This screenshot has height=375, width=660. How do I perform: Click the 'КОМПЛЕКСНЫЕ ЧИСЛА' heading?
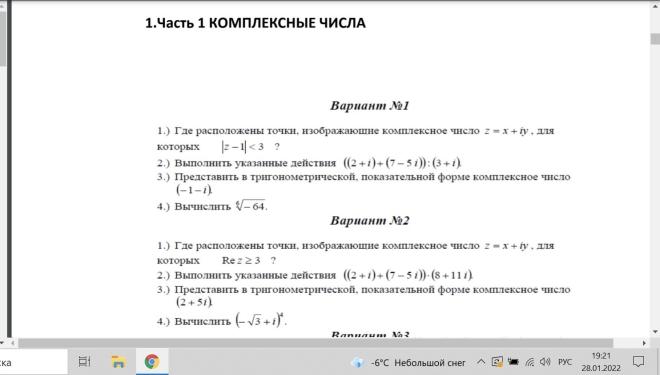coord(287,23)
